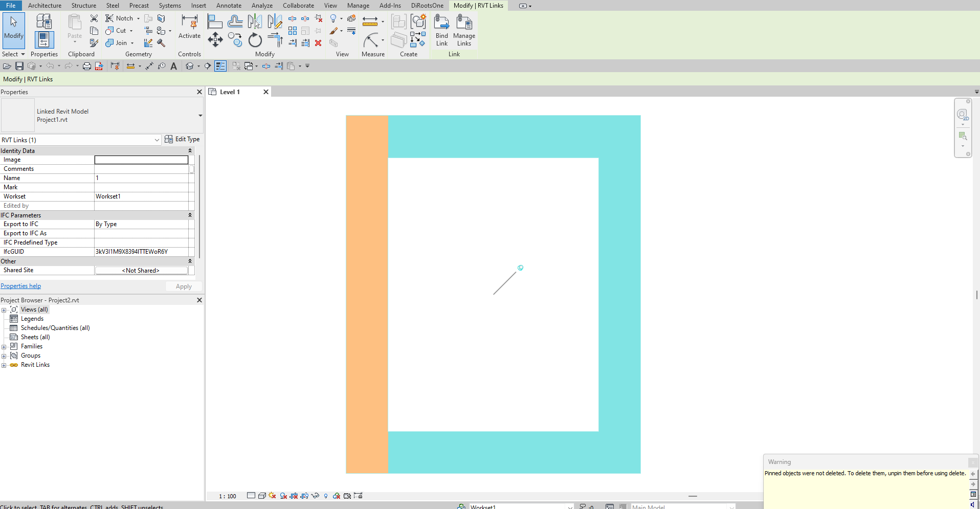The image size is (980, 509).
Task: Open the Select dropdown under Modify
Action: pos(13,54)
